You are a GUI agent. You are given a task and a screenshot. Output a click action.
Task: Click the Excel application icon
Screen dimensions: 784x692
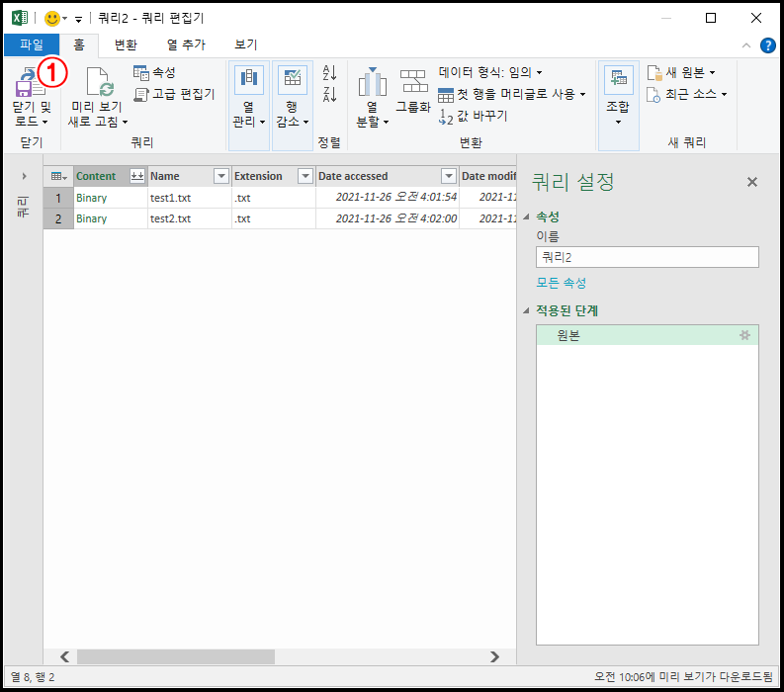tap(20, 18)
